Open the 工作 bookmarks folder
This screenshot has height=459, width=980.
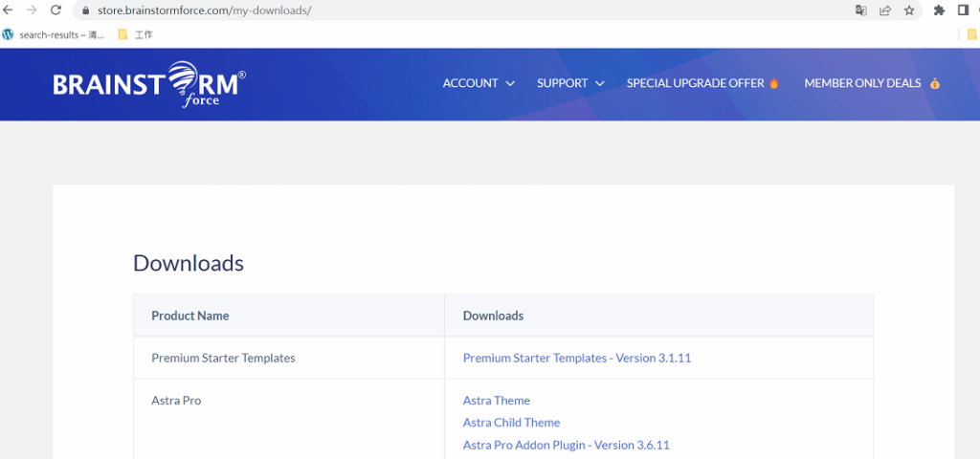tap(135, 34)
